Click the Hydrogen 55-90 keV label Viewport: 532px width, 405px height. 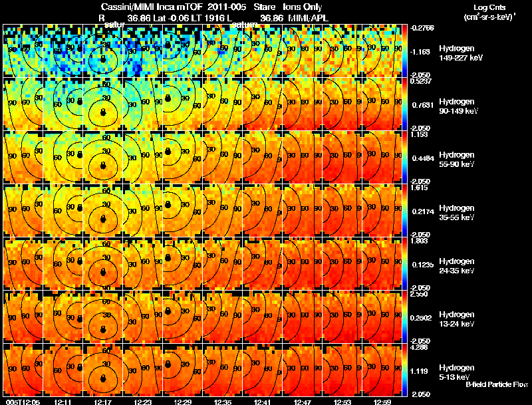457,160
